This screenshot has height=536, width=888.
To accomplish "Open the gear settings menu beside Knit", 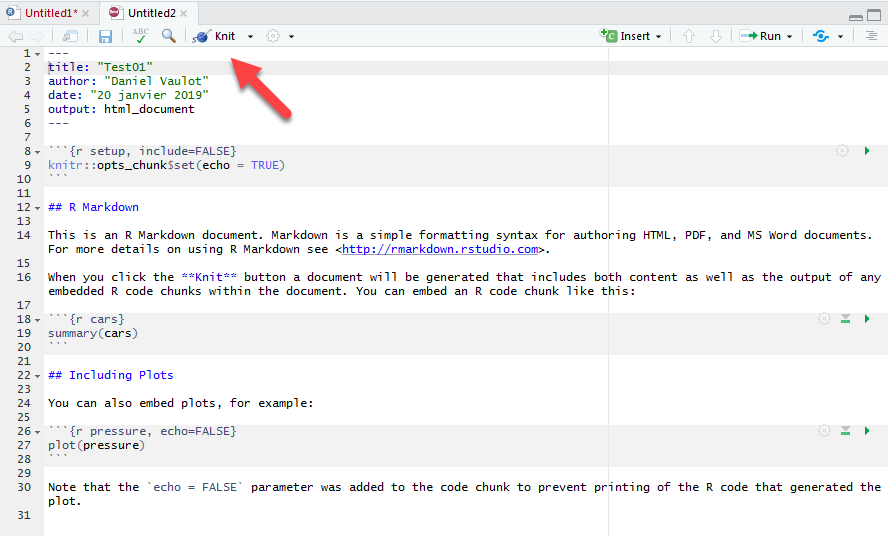I will [274, 36].
